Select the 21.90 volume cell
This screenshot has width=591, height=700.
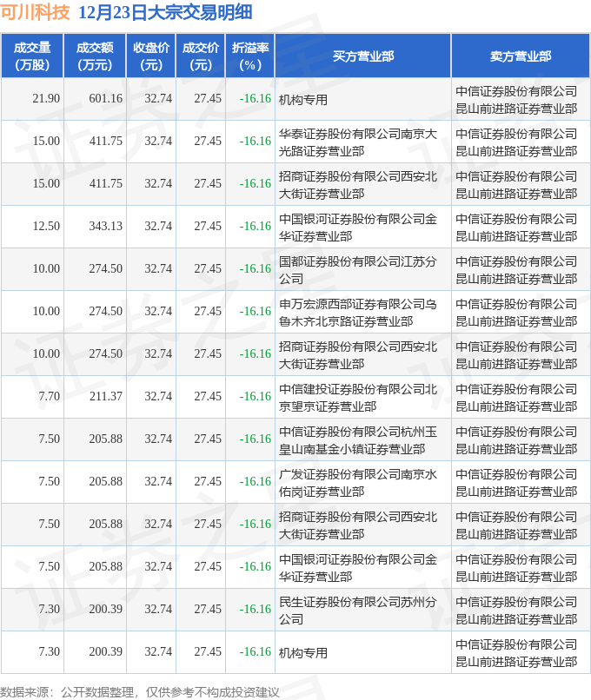(x=46, y=99)
